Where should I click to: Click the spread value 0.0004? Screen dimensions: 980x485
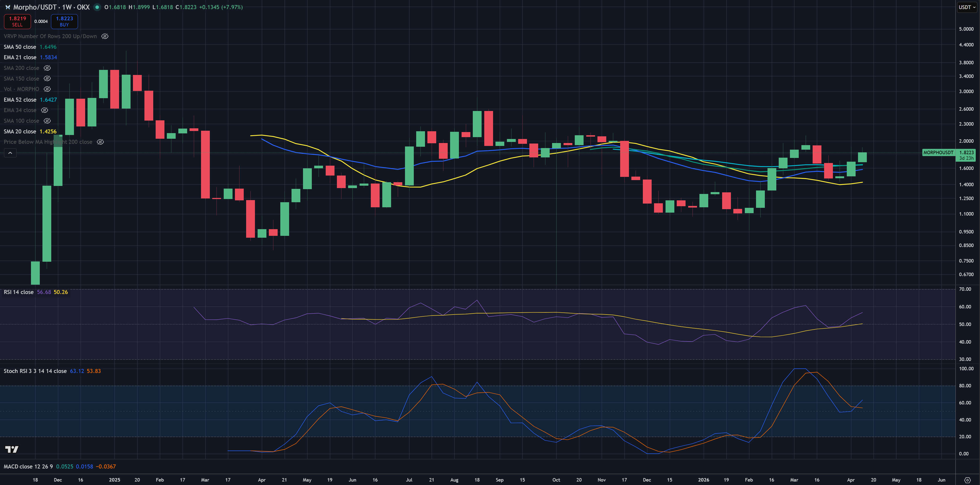coord(41,21)
